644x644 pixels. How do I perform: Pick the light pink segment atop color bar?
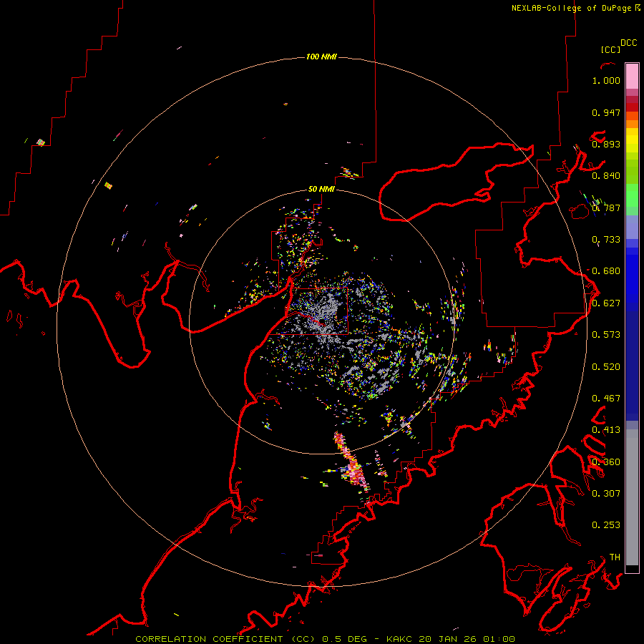632,76
